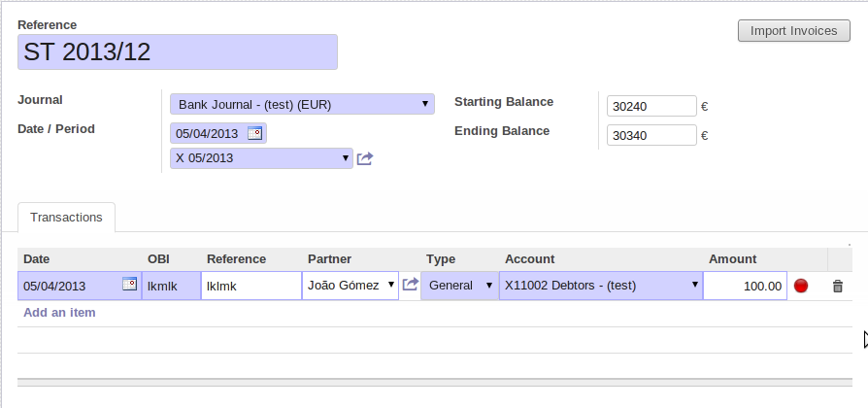This screenshot has height=408, width=868.
Task: Click the OBI field in transaction row
Action: point(171,286)
